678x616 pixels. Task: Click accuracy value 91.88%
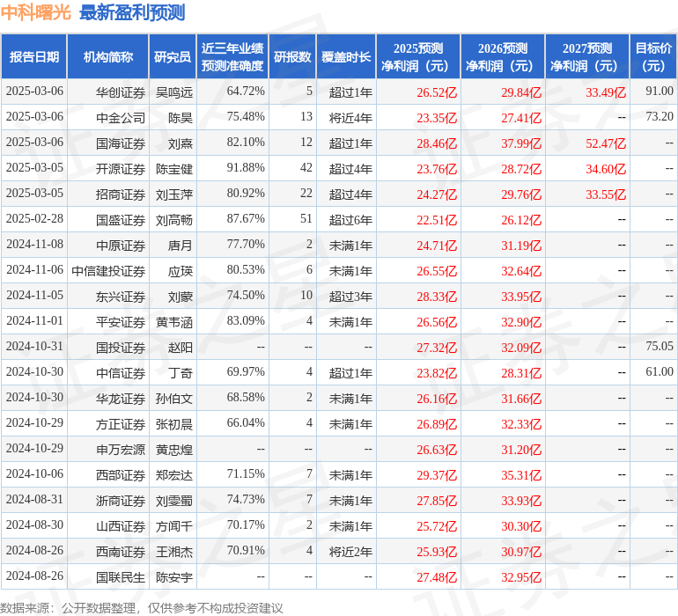[x=246, y=167]
